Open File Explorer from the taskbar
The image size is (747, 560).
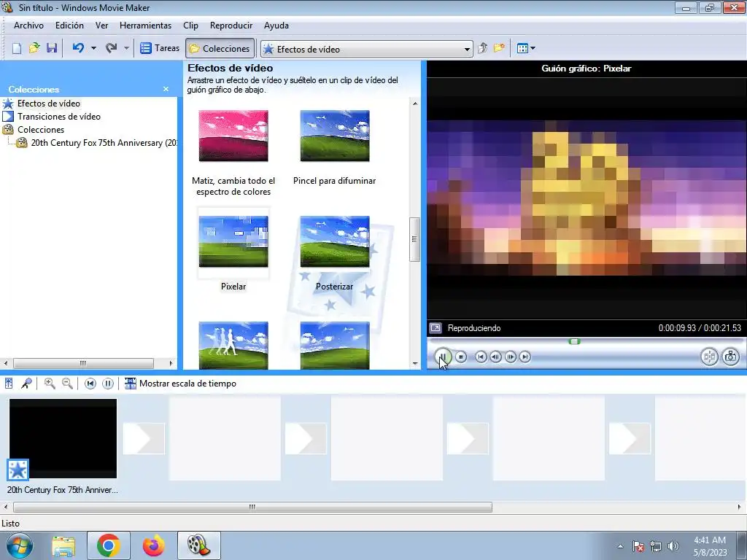click(x=64, y=545)
